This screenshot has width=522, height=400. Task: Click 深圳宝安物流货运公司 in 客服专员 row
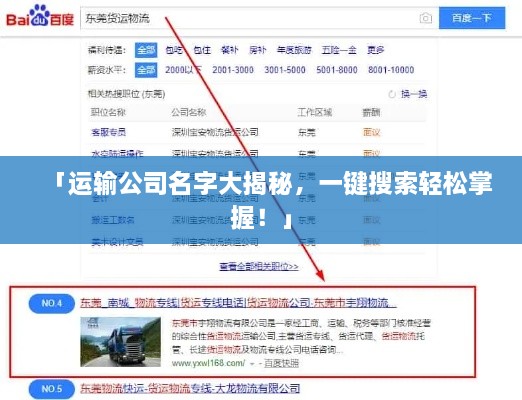pos(215,132)
